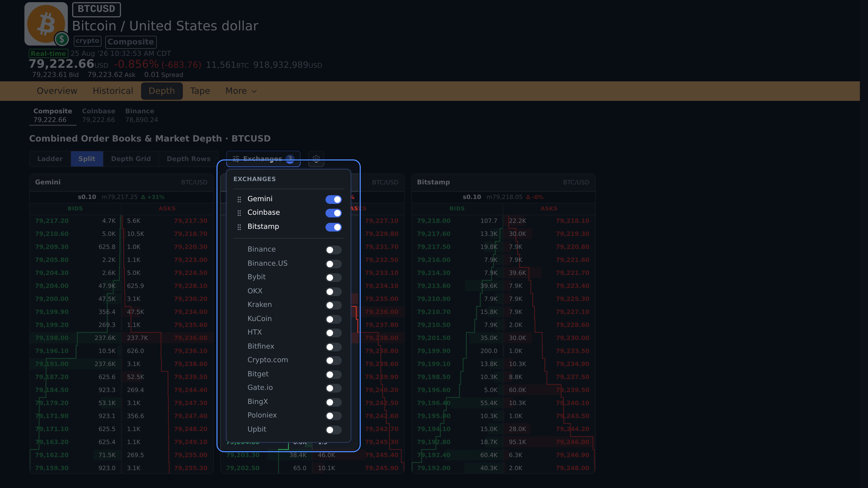
Task: Turn on the Upbit toggle
Action: pyautogui.click(x=333, y=430)
